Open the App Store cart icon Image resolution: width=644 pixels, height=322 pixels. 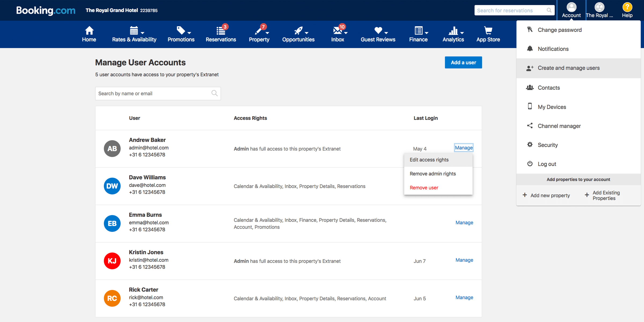(x=488, y=31)
